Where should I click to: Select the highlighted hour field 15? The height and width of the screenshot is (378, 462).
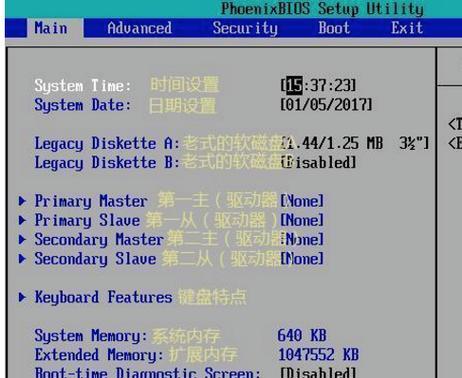point(294,85)
